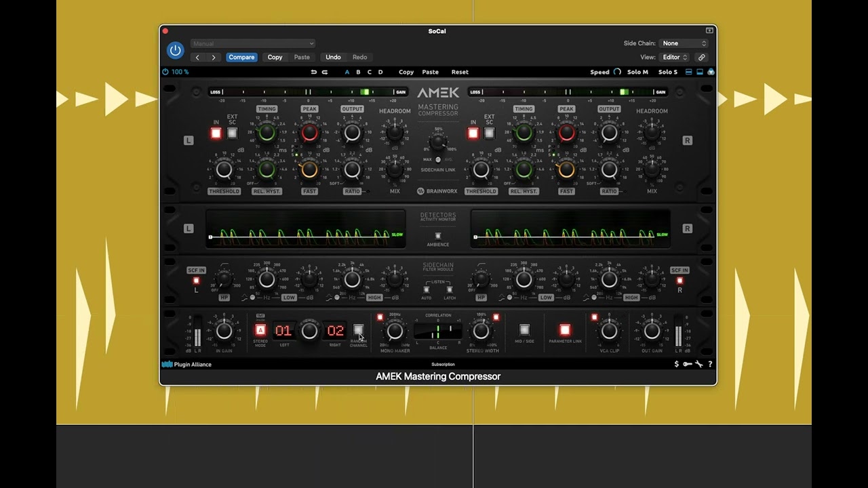Click the left Threshold knob
This screenshot has height=488, width=868.
pos(224,169)
